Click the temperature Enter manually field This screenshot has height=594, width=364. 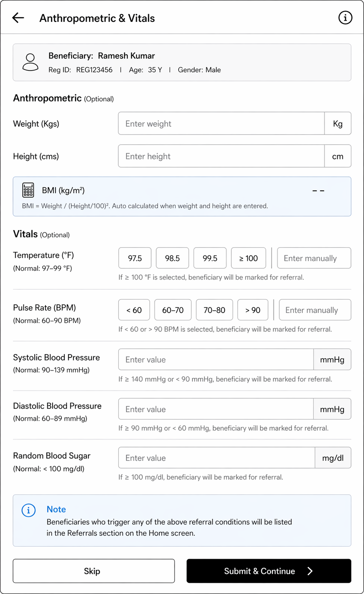point(314,258)
